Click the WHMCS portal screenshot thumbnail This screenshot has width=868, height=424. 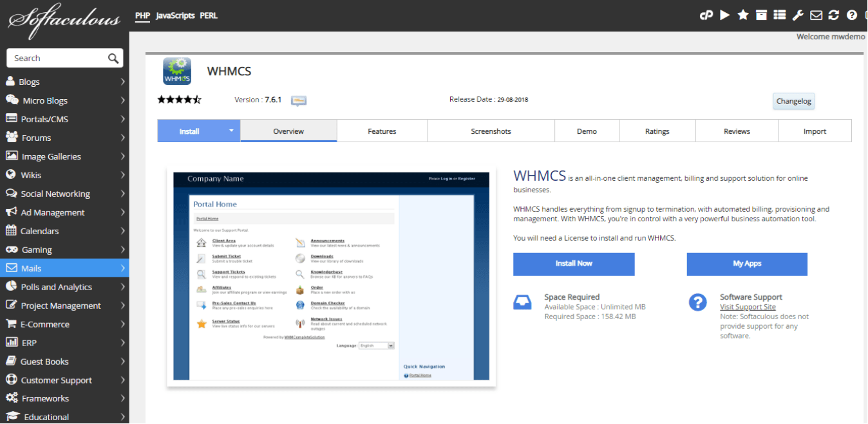coord(332,276)
